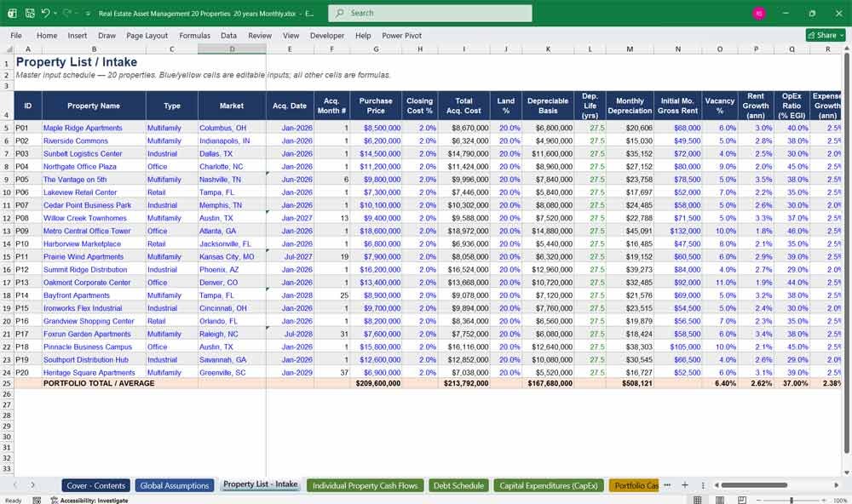Open the View ribbon tab
Image resolution: width=852 pixels, height=504 pixels.
291,35
